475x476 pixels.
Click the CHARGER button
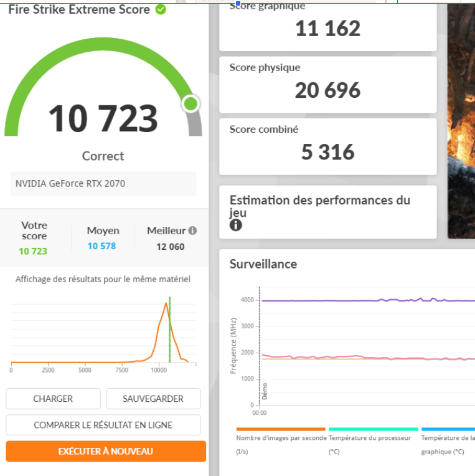53,398
